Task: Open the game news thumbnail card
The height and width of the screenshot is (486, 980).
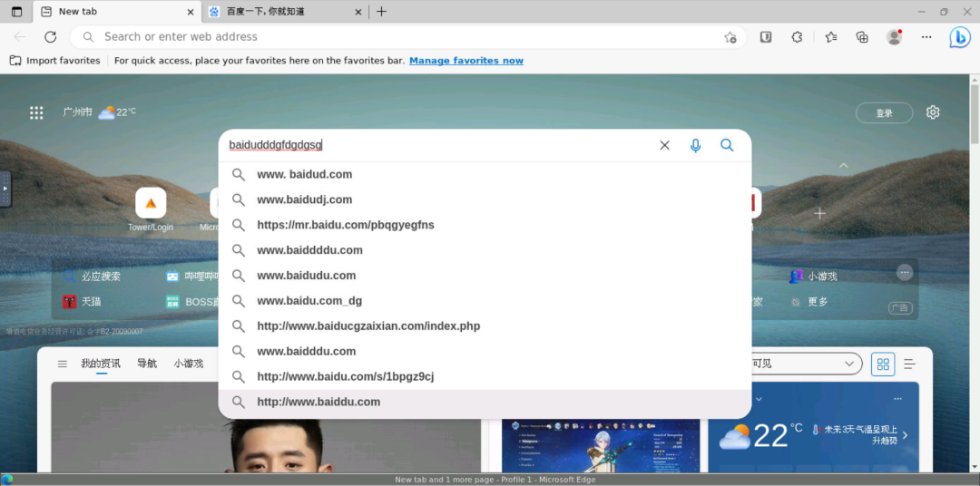Action: [601, 446]
